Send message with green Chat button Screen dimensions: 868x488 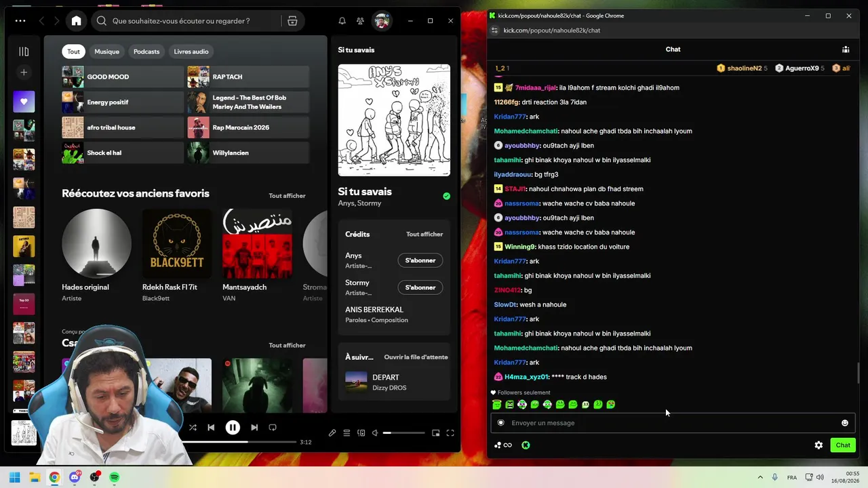[x=843, y=445]
